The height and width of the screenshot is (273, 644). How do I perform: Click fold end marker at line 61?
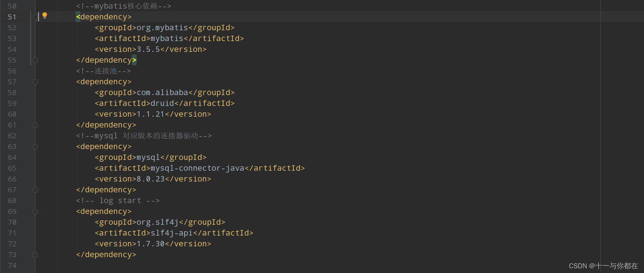click(35, 125)
